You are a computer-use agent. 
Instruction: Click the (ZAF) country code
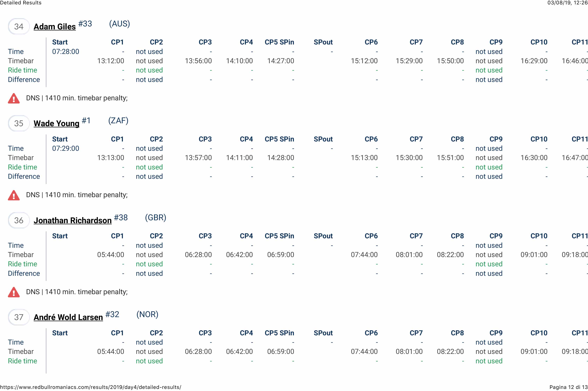pyautogui.click(x=118, y=120)
